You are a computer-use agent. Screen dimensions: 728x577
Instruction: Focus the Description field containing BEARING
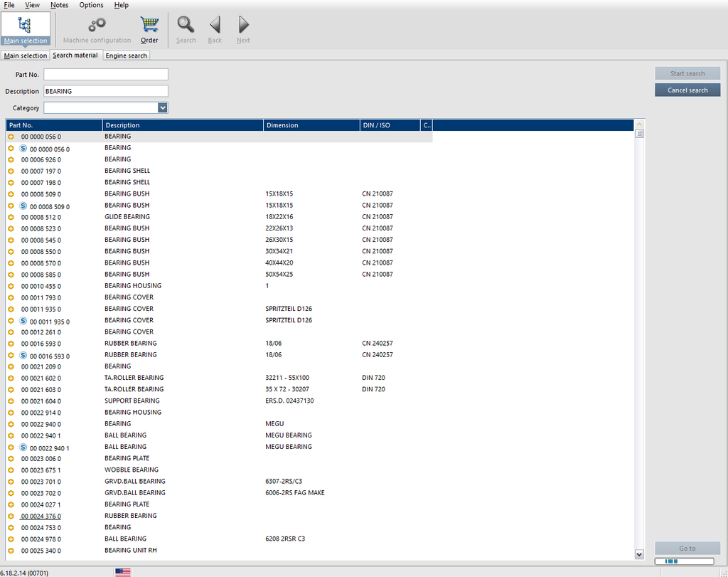tap(106, 91)
